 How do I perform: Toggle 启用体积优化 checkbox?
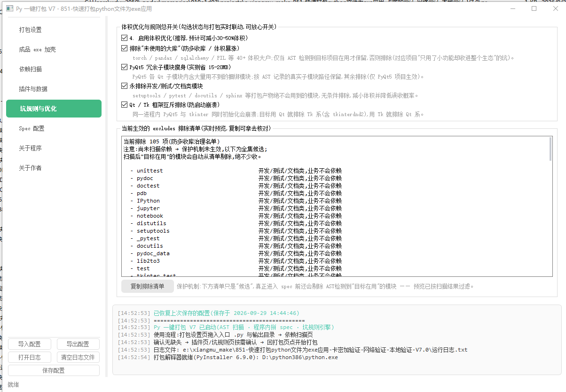[125, 38]
